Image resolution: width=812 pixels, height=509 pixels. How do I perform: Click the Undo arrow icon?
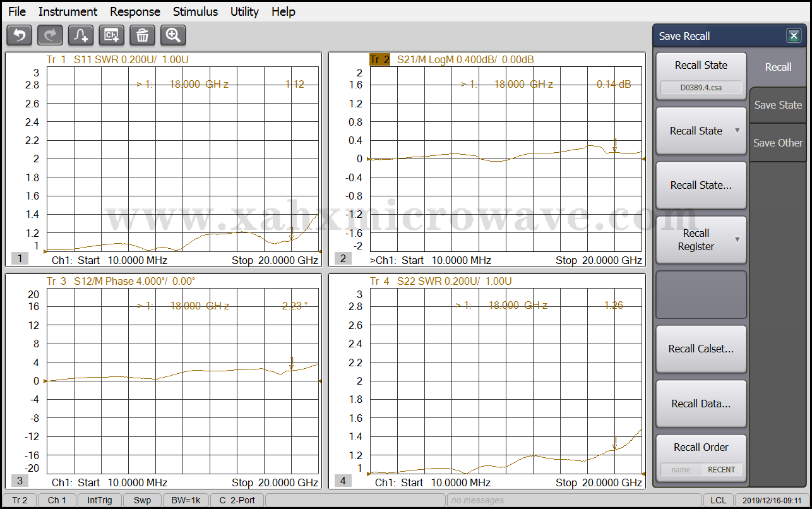click(19, 35)
